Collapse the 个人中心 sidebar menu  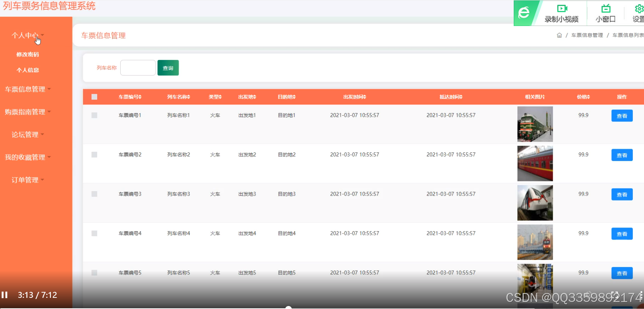pyautogui.click(x=28, y=35)
